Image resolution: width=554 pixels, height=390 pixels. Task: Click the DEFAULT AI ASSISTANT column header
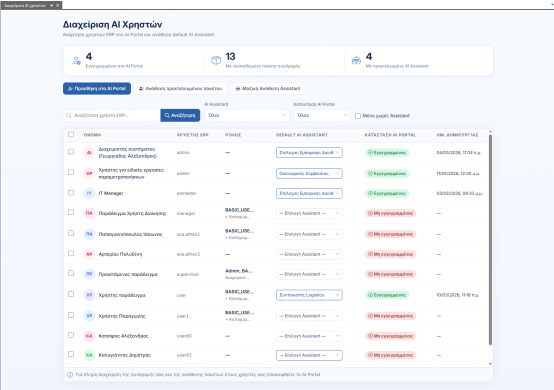(302, 135)
